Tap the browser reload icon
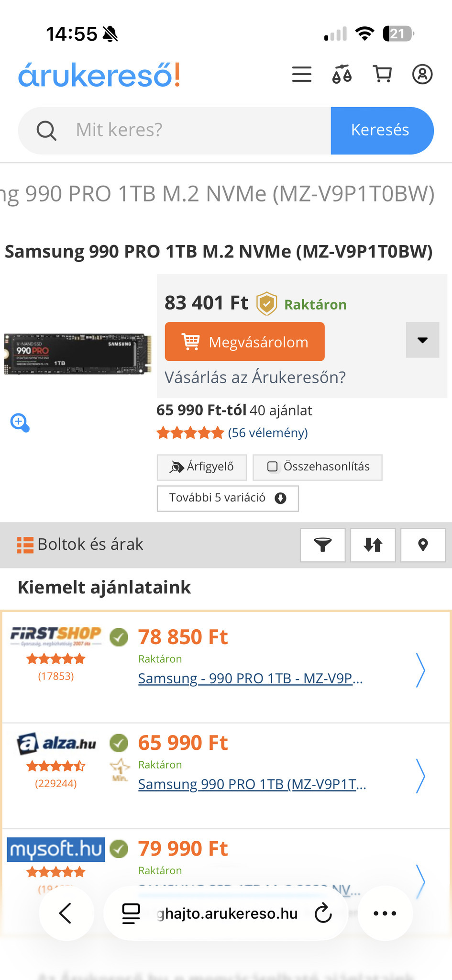 (x=323, y=913)
